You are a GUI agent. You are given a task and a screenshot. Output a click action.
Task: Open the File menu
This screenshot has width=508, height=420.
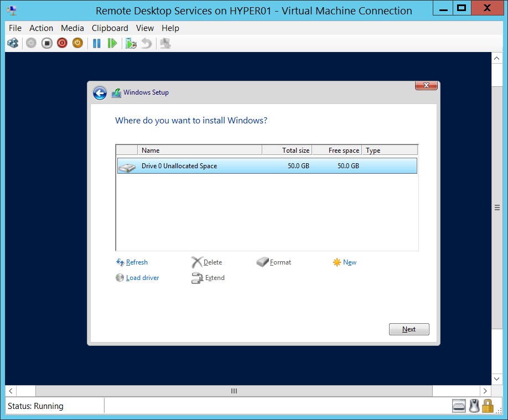(x=15, y=28)
